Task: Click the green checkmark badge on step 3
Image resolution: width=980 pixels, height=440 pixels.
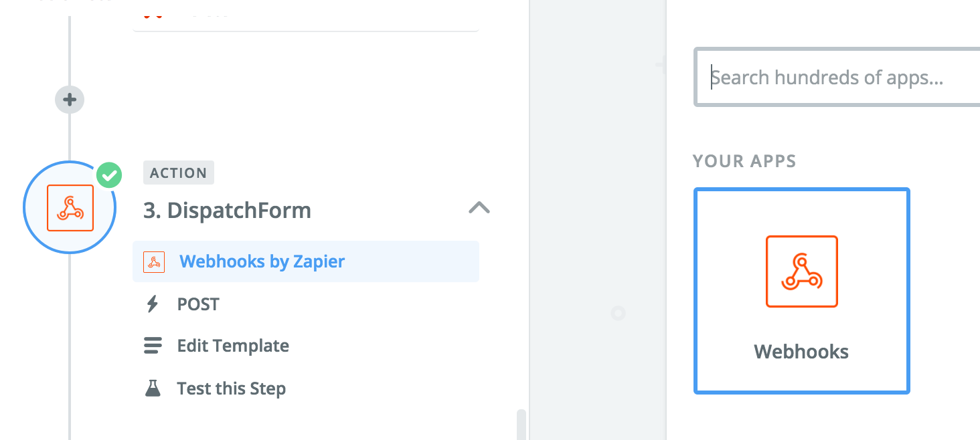Action: pos(109,176)
